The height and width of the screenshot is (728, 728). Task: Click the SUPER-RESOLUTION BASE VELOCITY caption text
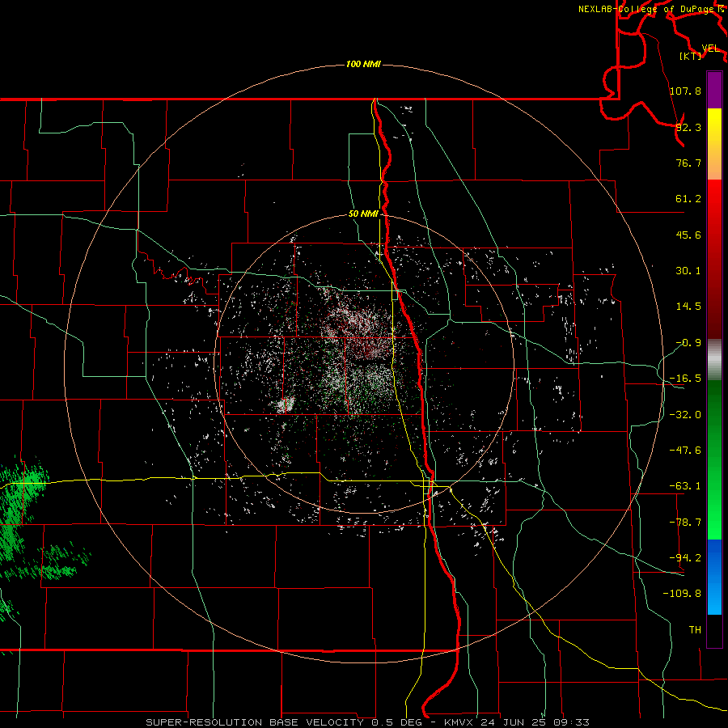[255, 722]
